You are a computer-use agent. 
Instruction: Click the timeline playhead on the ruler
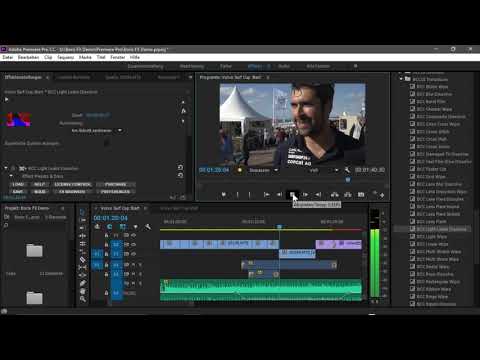pyautogui.click(x=279, y=227)
